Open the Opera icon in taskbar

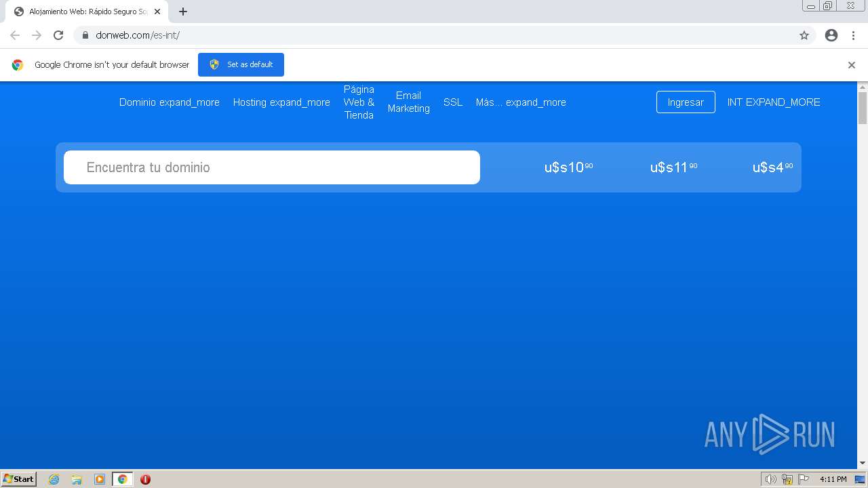coord(145,479)
